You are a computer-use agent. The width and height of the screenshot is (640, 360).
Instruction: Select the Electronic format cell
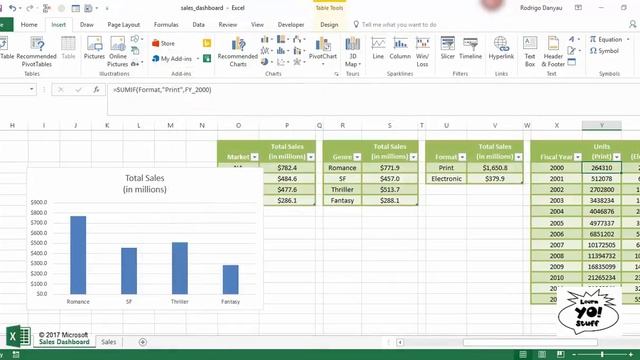click(446, 179)
